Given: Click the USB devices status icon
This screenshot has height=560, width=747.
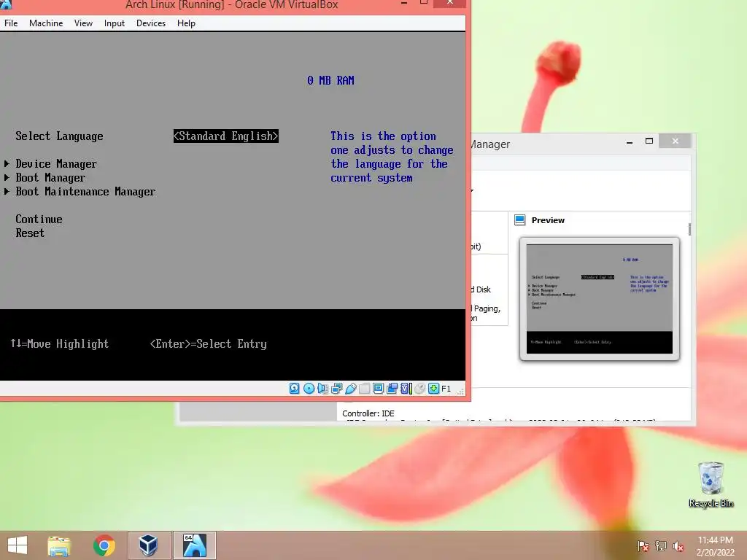Looking at the screenshot, I should [351, 389].
